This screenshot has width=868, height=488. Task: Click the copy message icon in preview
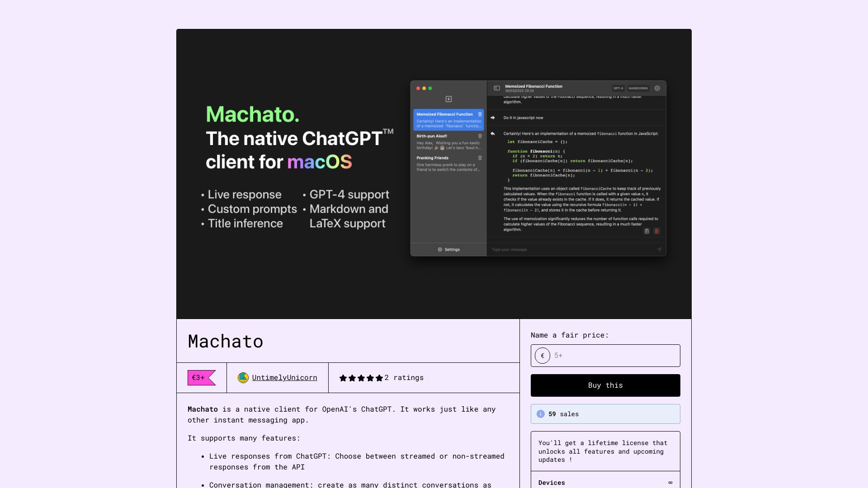647,231
